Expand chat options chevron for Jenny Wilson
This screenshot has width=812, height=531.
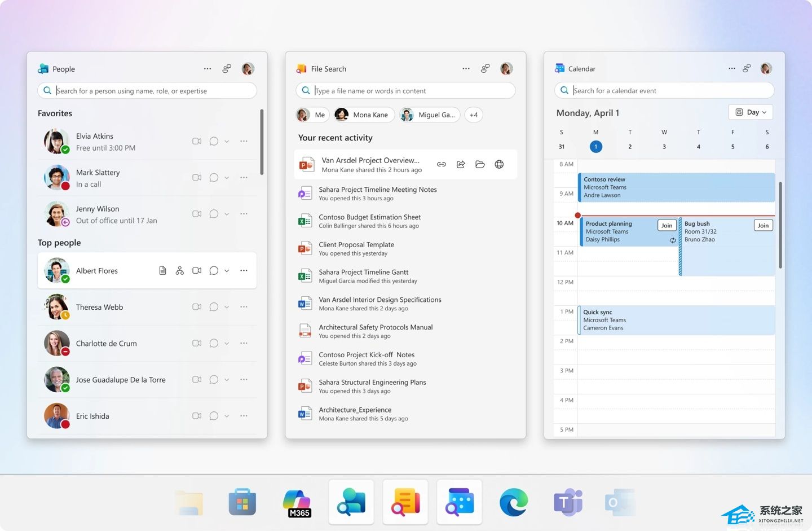point(227,214)
